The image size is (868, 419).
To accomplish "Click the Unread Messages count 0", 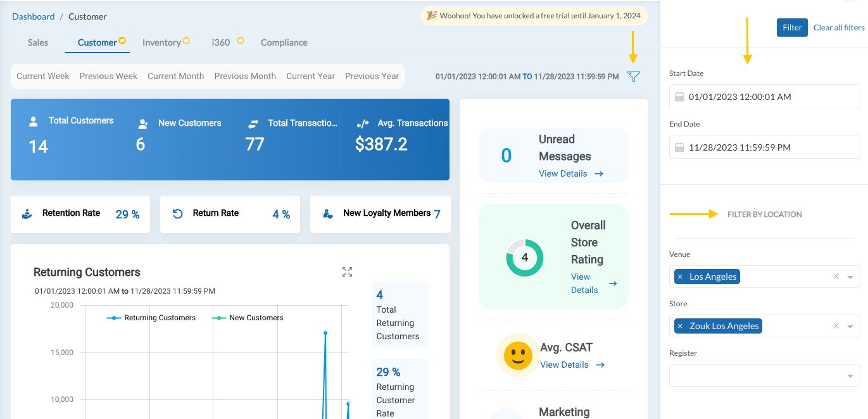I will pyautogui.click(x=506, y=156).
